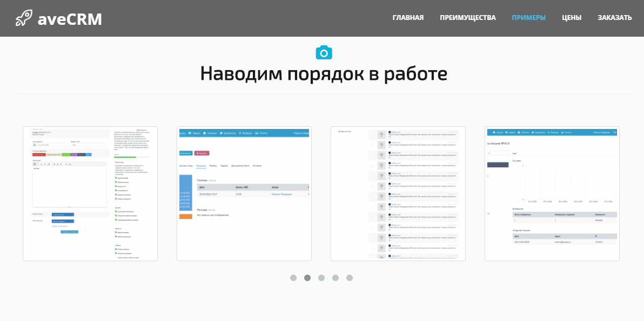
Task: Select the Bold icon in the text editor
Action: pyautogui.click(x=35, y=164)
